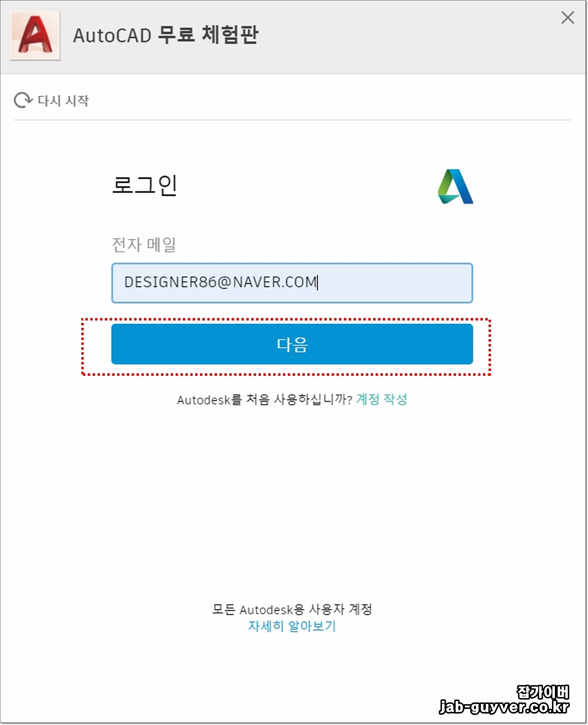The width and height of the screenshot is (588, 725).
Task: Click the 전자 메일 field label
Action: click(144, 245)
